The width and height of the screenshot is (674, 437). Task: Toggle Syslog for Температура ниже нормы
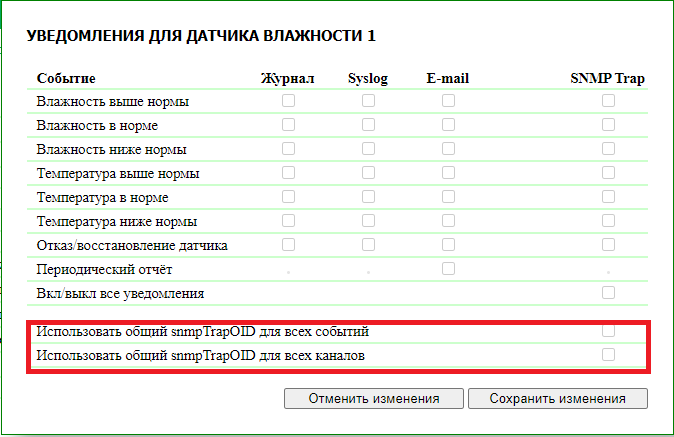coord(368,221)
